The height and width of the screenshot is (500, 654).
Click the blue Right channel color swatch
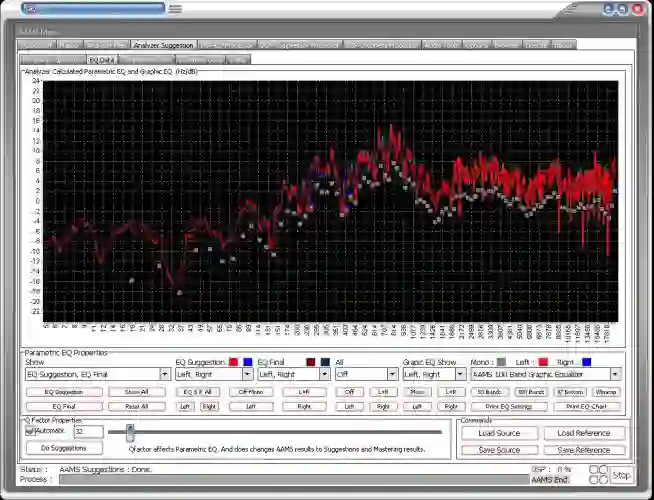coord(586,362)
